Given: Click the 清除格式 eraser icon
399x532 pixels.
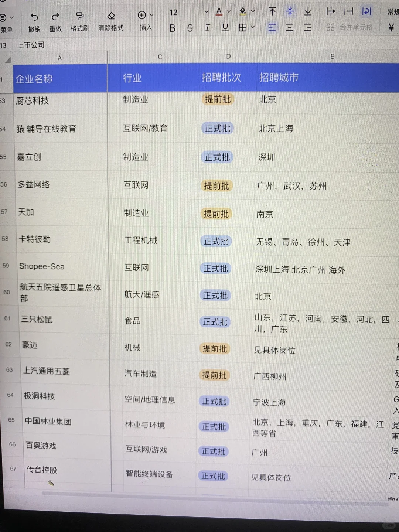Looking at the screenshot, I should tap(111, 16).
